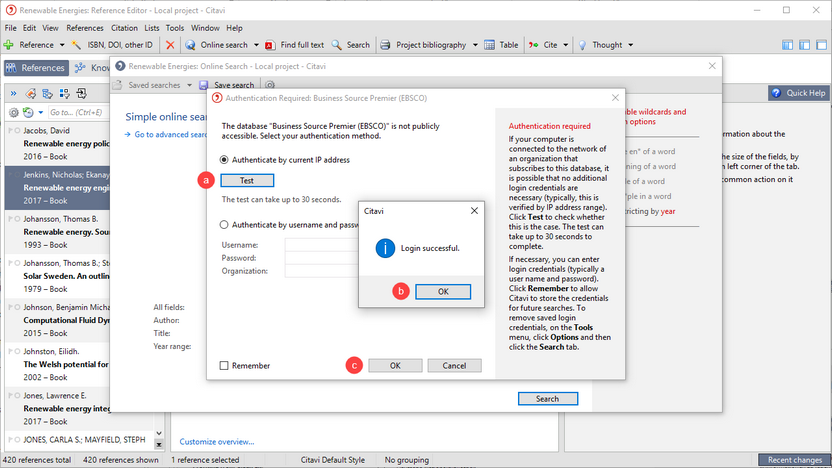Expand the left panel double-chevron
This screenshot has width=832, height=468.
click(13, 93)
